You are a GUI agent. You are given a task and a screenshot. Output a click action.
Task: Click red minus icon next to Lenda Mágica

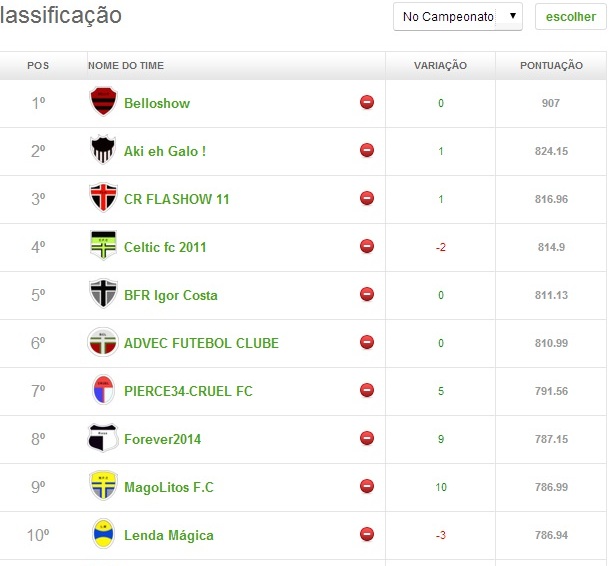tap(367, 534)
